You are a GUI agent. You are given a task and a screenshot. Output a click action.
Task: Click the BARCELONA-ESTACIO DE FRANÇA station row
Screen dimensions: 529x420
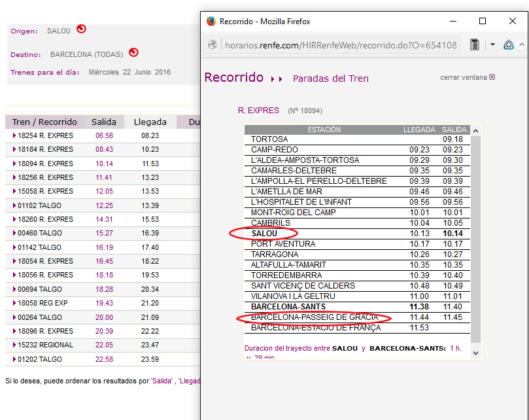coord(357,328)
